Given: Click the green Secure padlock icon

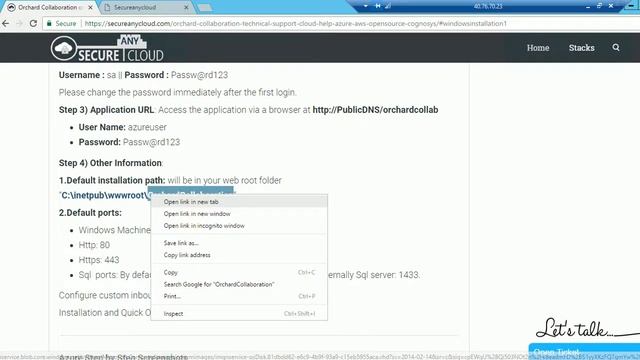Looking at the screenshot, I should [49, 24].
